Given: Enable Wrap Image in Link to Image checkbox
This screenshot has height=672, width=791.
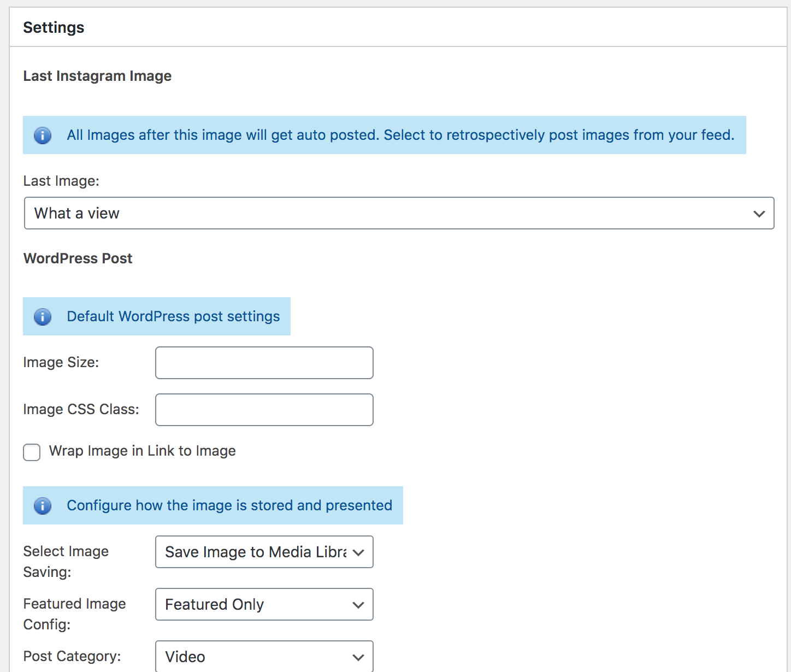Looking at the screenshot, I should (x=32, y=452).
